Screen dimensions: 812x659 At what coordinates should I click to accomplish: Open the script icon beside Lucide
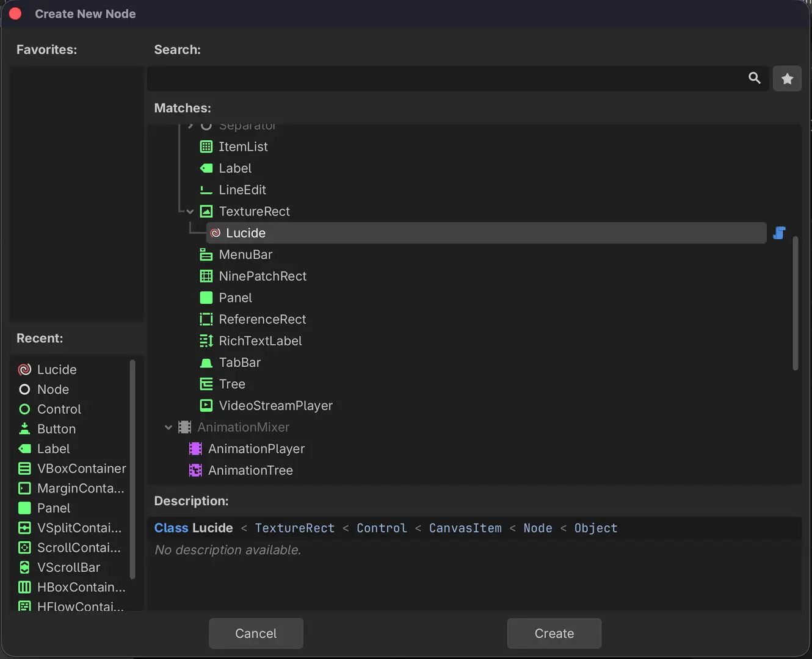tap(779, 233)
